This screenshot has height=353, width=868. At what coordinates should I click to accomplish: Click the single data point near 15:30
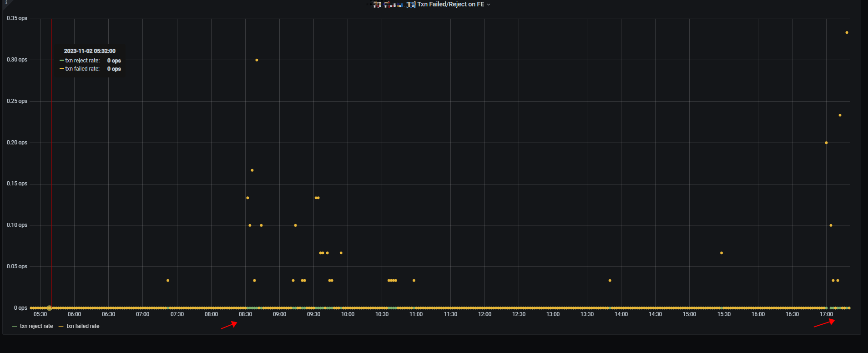(x=722, y=253)
